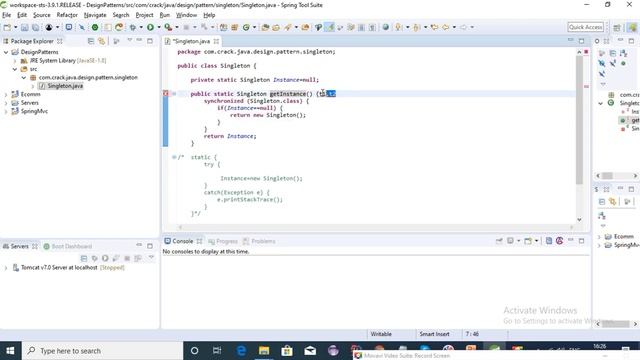Click Start server icon in Servers view

coord(105,258)
